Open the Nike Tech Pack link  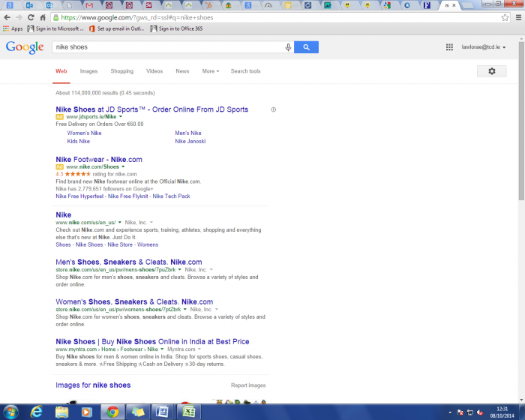click(x=172, y=196)
